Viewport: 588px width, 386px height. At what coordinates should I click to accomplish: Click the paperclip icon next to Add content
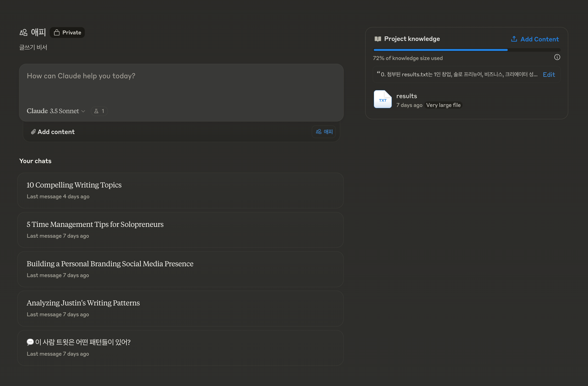pos(33,132)
